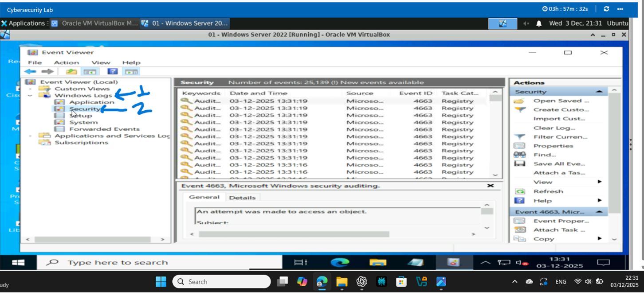Image resolution: width=644 pixels, height=307 pixels.
Task: Click the Event ID column header
Action: tap(416, 93)
